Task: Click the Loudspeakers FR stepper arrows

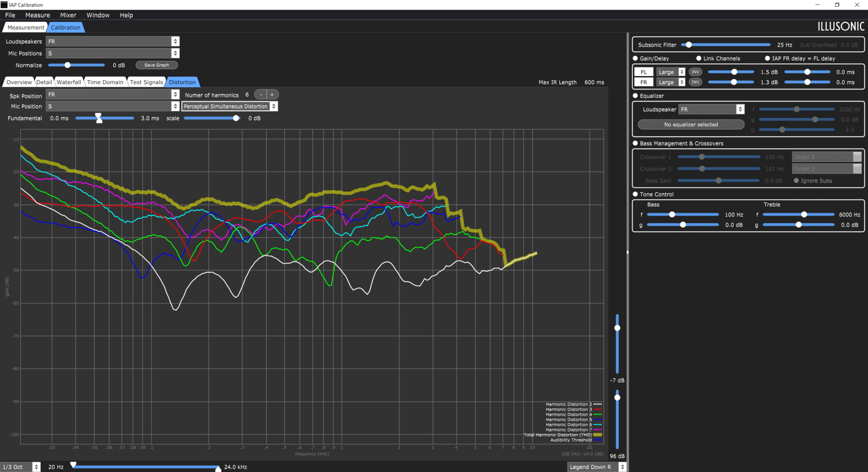Action: (x=175, y=41)
